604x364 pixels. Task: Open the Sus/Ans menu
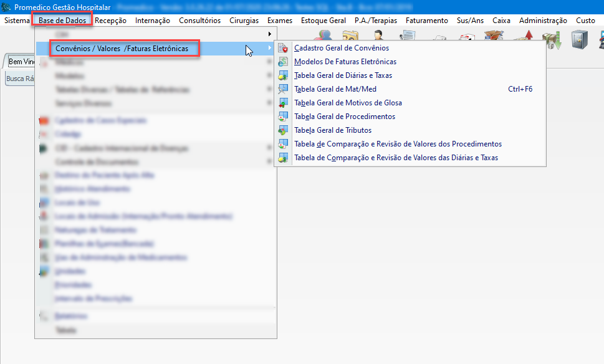click(x=470, y=21)
